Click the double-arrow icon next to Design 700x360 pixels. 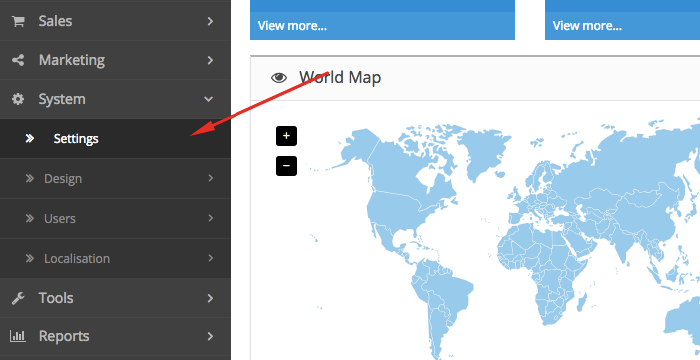(30, 179)
